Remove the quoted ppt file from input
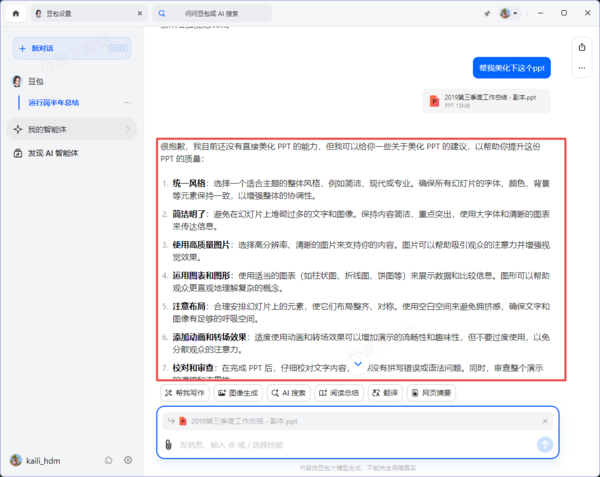600x477 pixels. pyautogui.click(x=545, y=421)
